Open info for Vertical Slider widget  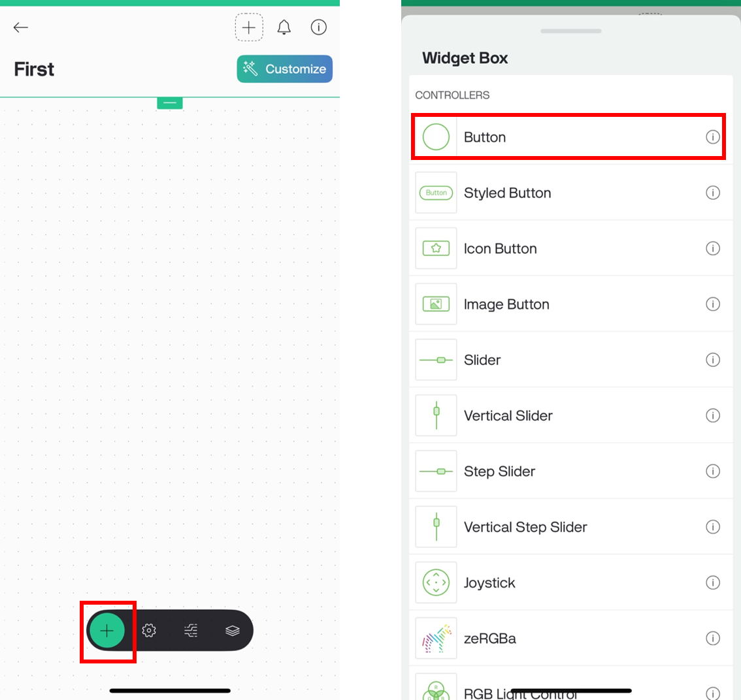coord(713,416)
